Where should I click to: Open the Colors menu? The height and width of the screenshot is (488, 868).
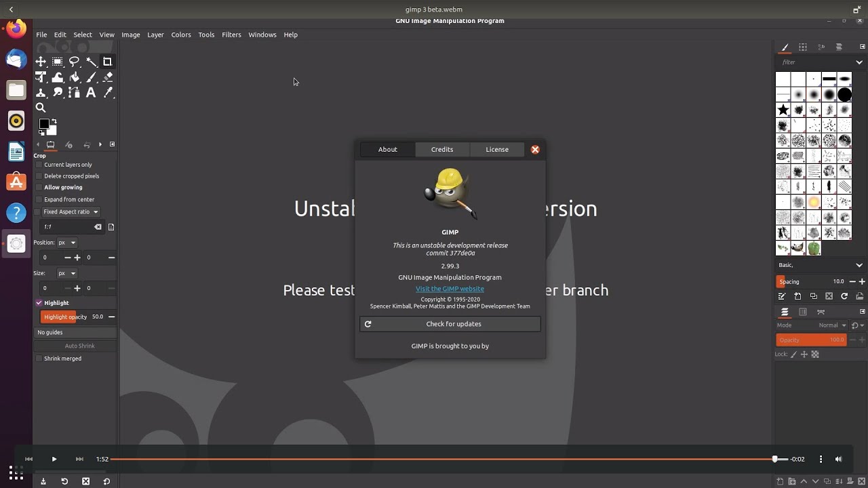(x=181, y=35)
